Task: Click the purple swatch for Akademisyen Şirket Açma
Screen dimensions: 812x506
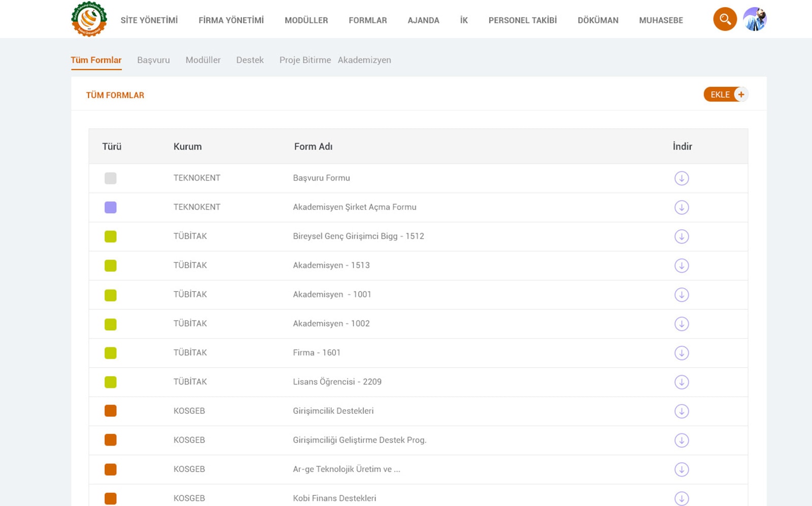Action: pyautogui.click(x=111, y=207)
